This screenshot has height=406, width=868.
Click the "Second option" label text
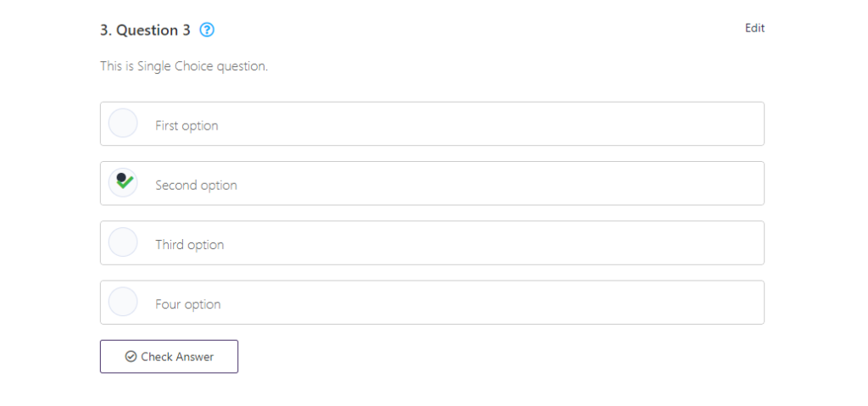tap(196, 185)
